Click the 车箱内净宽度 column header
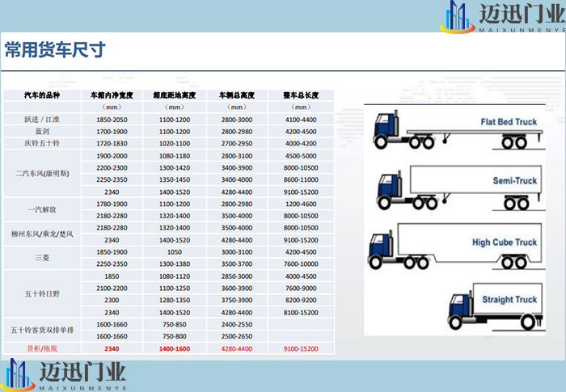566x392 pixels. point(112,95)
